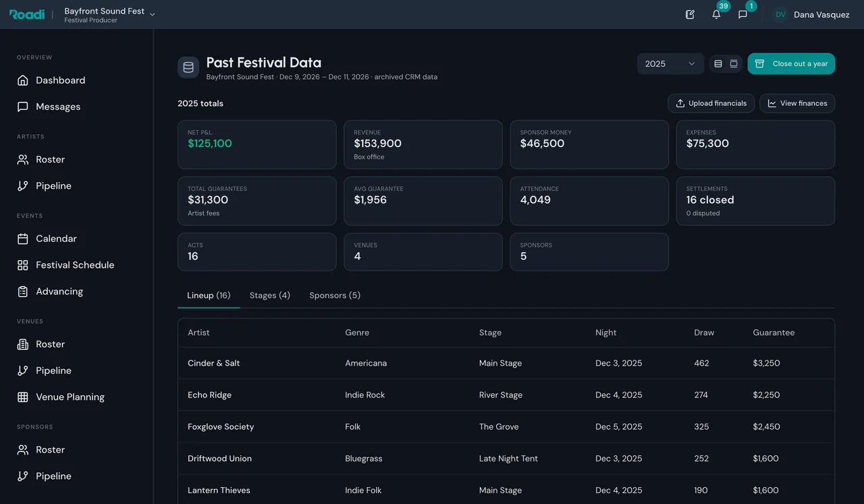Open chat messages icon with 1 badge
The image size is (864, 504).
[x=742, y=14]
